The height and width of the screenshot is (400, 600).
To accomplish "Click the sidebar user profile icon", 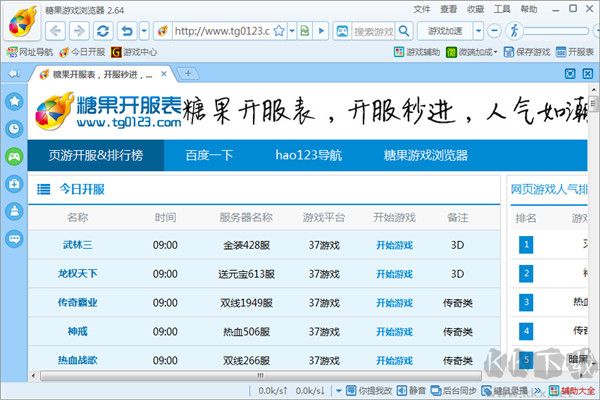I will [x=14, y=211].
